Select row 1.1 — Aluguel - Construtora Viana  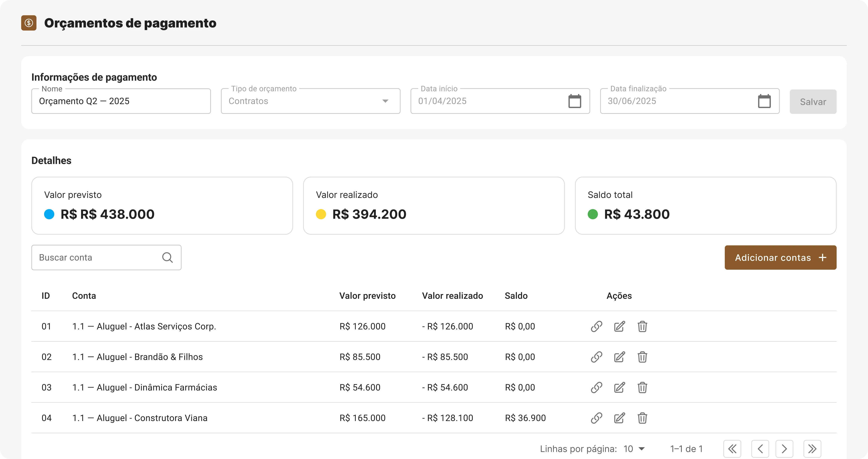click(x=434, y=418)
